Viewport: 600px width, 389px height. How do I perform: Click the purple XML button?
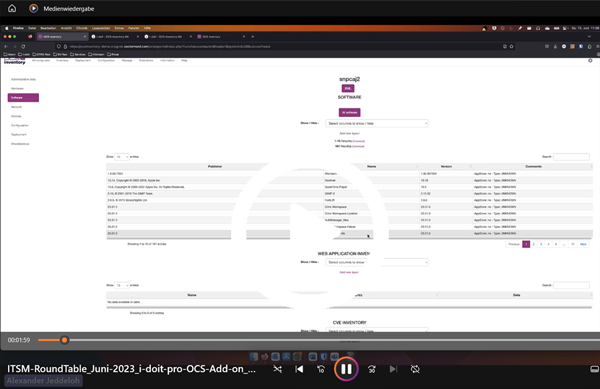pyautogui.click(x=348, y=88)
